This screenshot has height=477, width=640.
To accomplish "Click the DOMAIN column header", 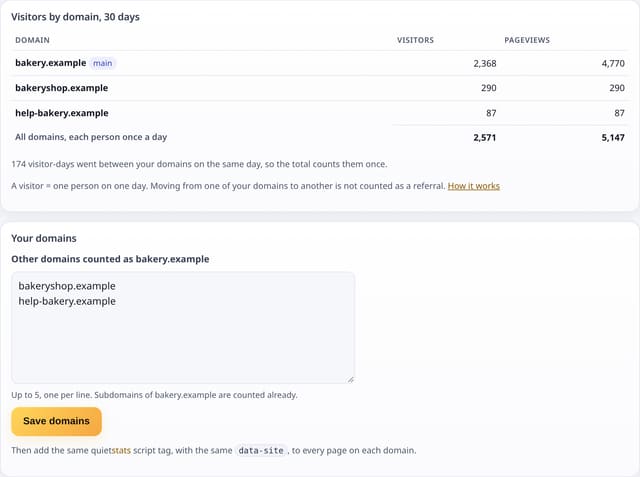I will 32,40.
